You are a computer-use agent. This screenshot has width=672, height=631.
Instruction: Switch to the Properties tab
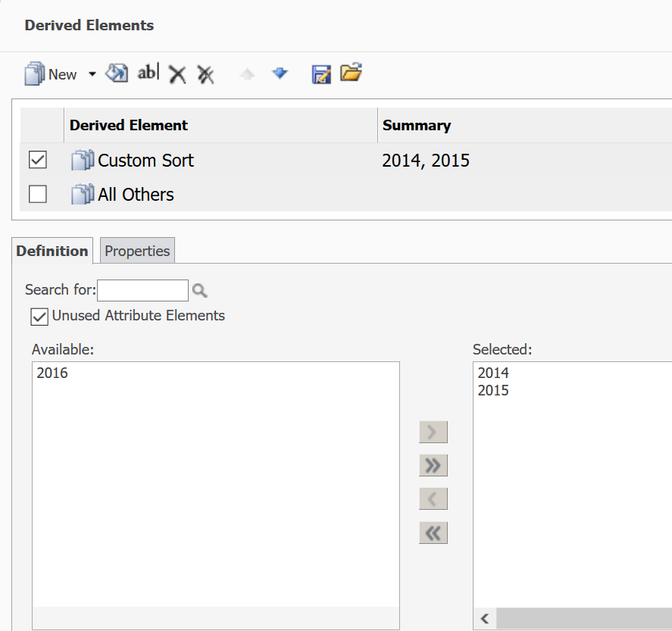pyautogui.click(x=137, y=251)
